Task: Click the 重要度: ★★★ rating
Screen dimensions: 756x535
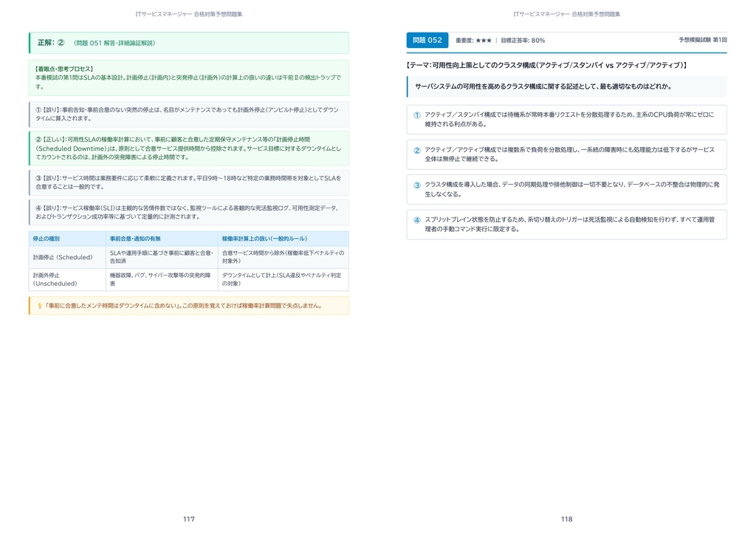Action: point(473,41)
